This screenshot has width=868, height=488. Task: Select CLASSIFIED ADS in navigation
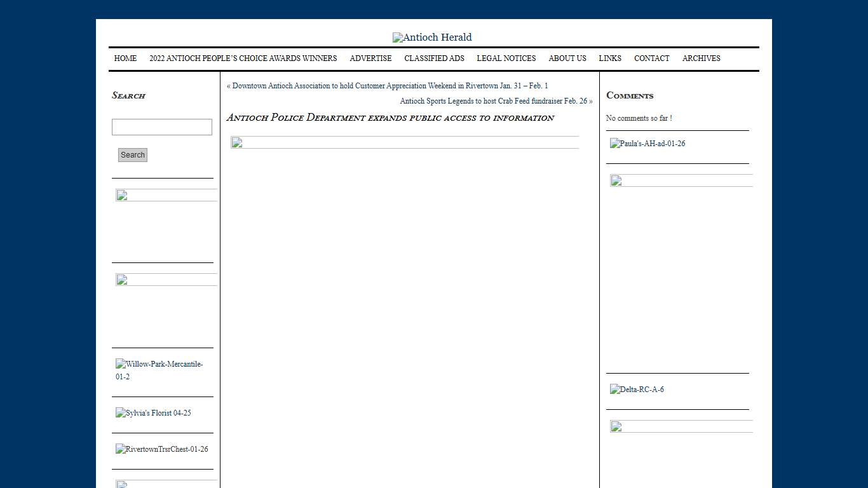[434, 58]
